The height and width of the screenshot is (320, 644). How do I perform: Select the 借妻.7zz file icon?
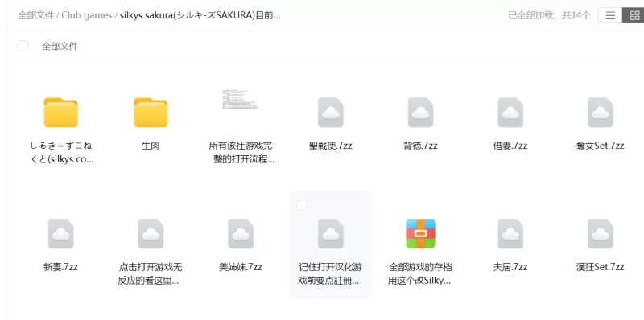(510, 112)
